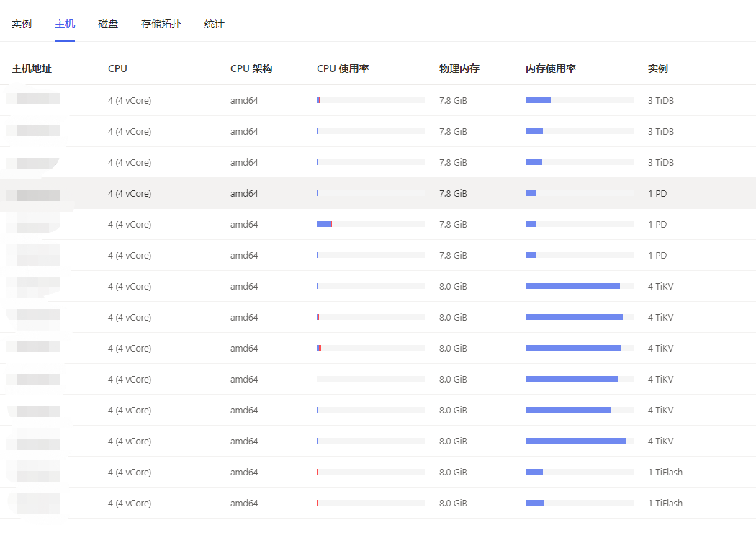The height and width of the screenshot is (541, 756).
Task: Click "7.8 GiB" in the highlighted PD row
Action: (453, 194)
